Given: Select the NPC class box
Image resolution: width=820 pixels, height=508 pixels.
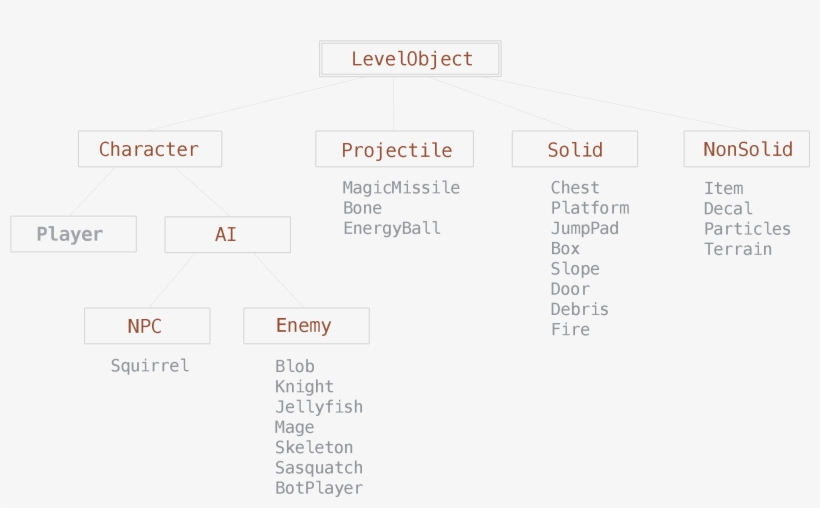Looking at the screenshot, I should tap(146, 326).
